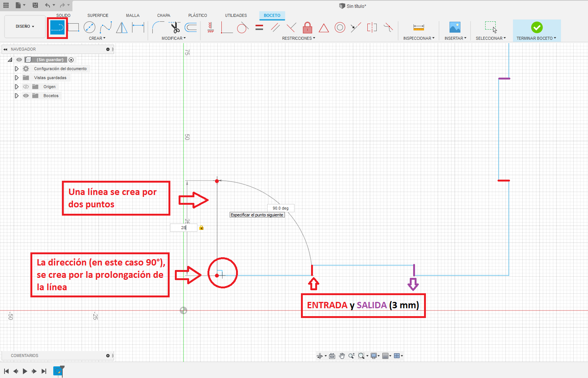Apply the Horizontal/Vertical constraint
The height and width of the screenshot is (378, 588).
coord(211,27)
